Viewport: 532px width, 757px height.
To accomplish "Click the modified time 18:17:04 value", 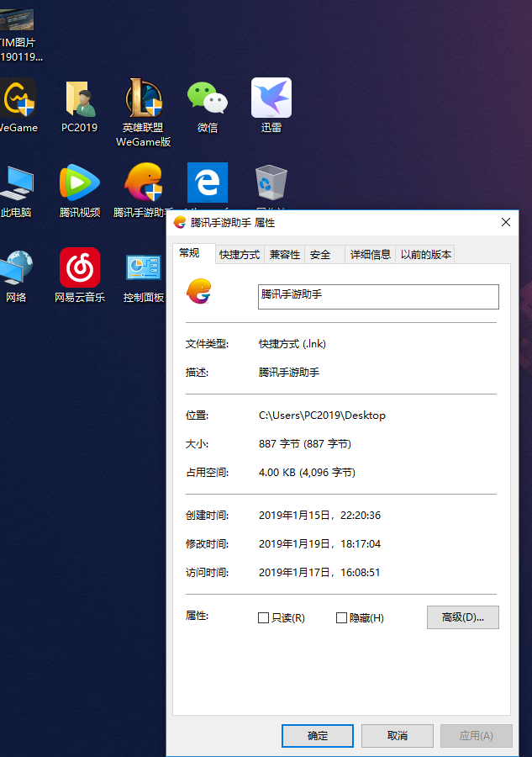I will 319,543.
